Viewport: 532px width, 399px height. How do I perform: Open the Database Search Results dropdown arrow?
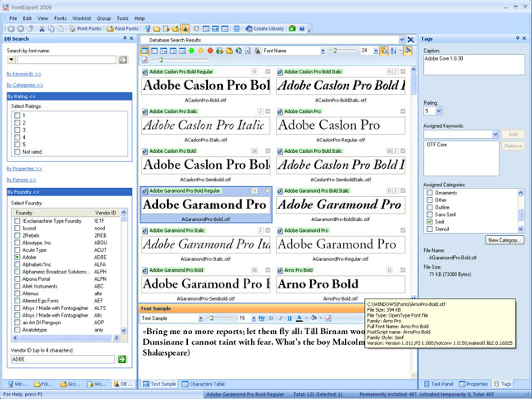coord(401,40)
